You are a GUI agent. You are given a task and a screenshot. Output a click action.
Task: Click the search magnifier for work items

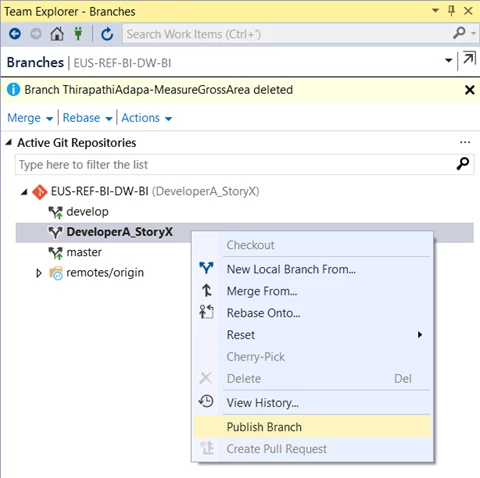tap(459, 33)
